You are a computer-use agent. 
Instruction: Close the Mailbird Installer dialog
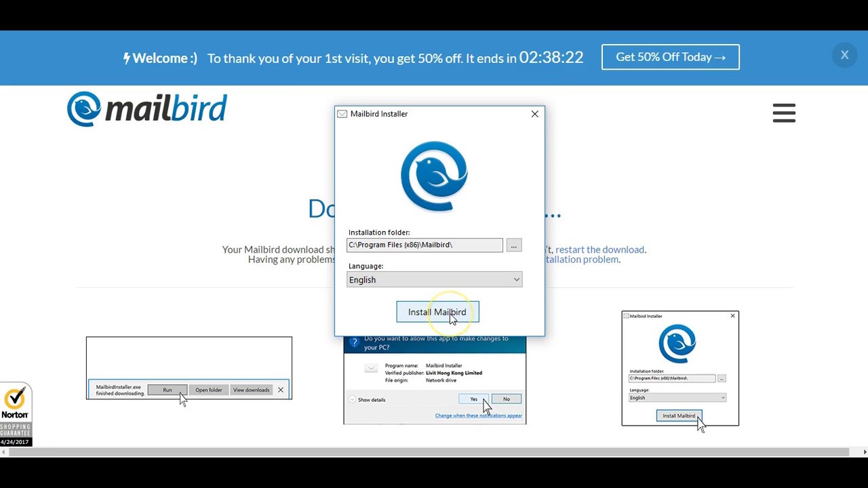pos(535,114)
